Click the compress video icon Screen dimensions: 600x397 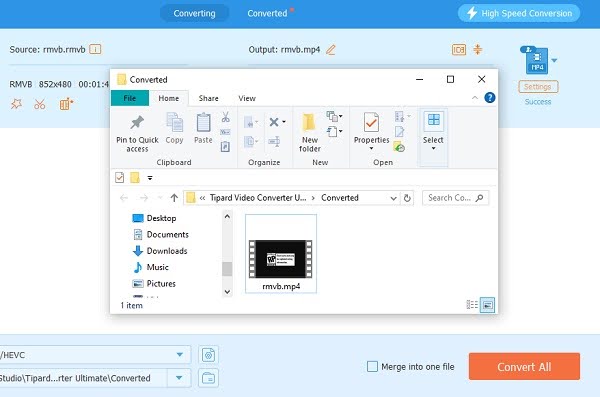478,49
